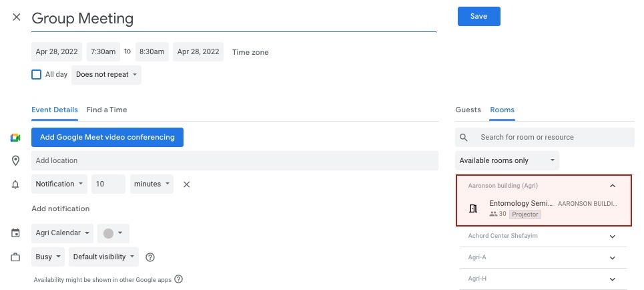Open the Available rooms only filter
This screenshot has height=290, width=644.
507,160
